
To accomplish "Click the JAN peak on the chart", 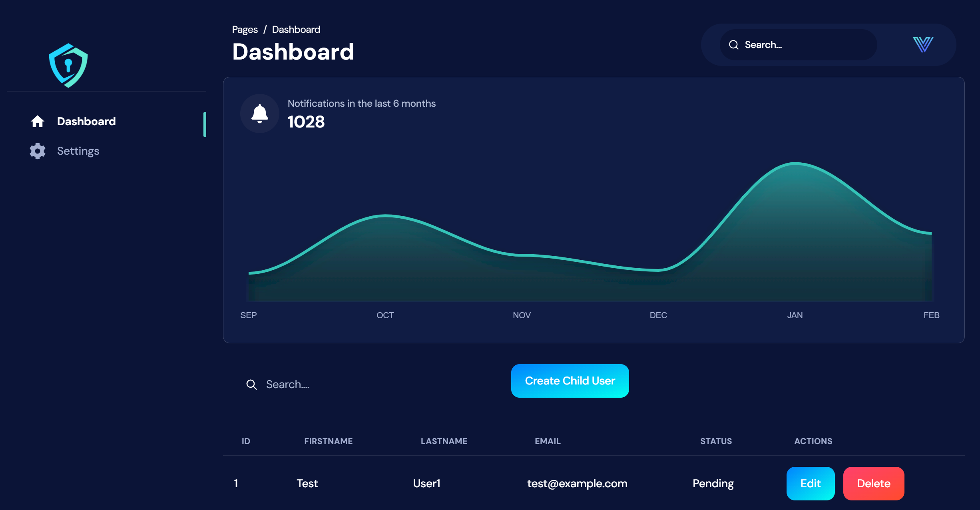I will pos(795,163).
